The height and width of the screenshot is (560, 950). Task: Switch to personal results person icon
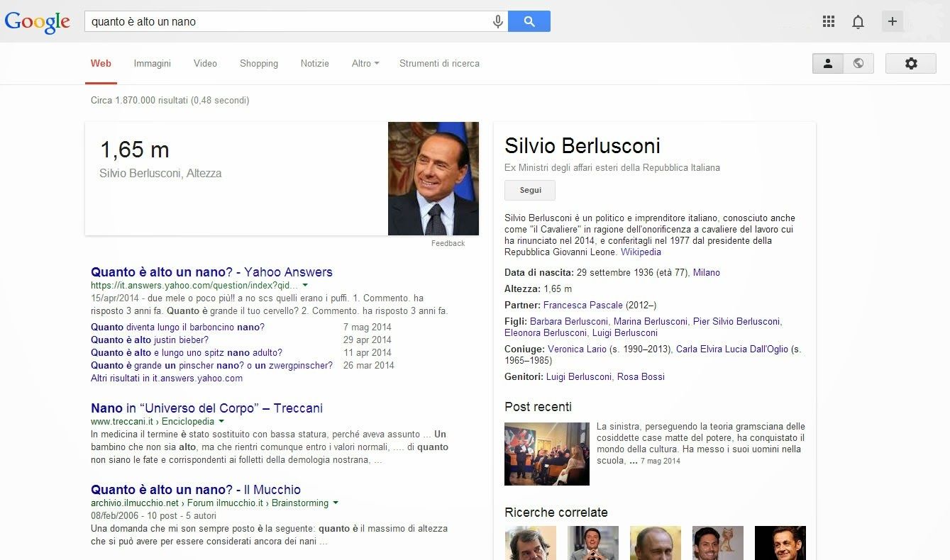coord(827,63)
